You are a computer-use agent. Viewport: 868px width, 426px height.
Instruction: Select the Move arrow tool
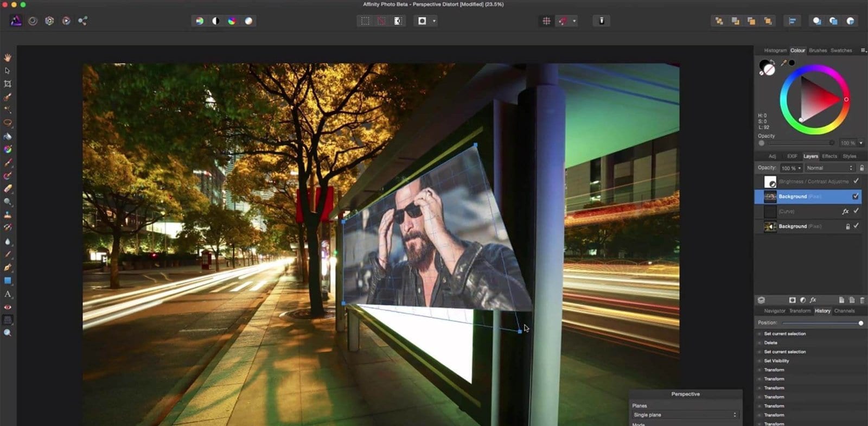click(x=8, y=71)
